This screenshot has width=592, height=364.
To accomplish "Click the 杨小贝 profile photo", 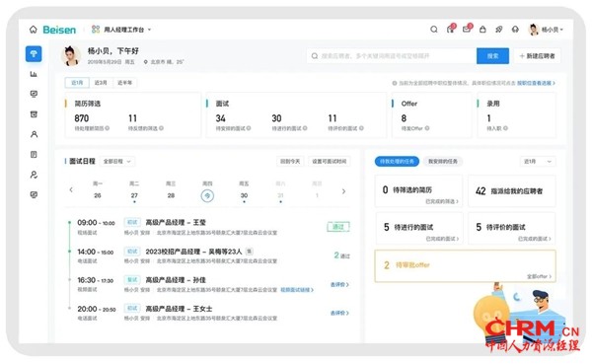I will click(x=71, y=55).
